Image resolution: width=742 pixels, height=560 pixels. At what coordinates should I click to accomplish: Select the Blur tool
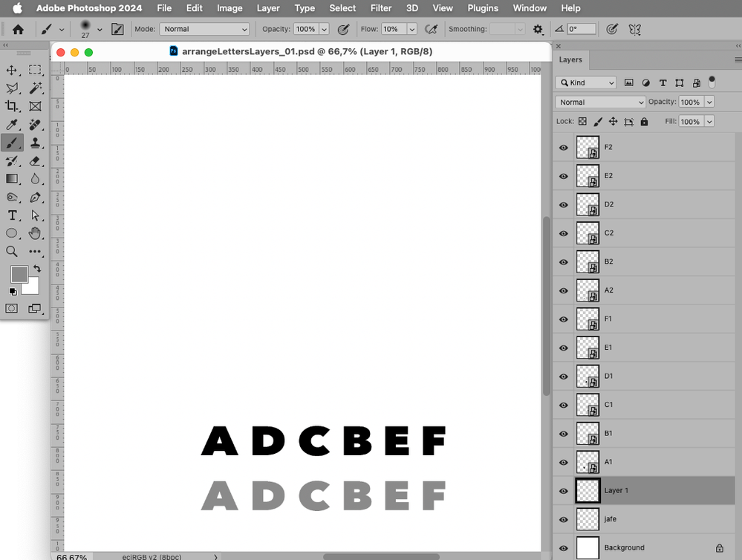pyautogui.click(x=35, y=179)
